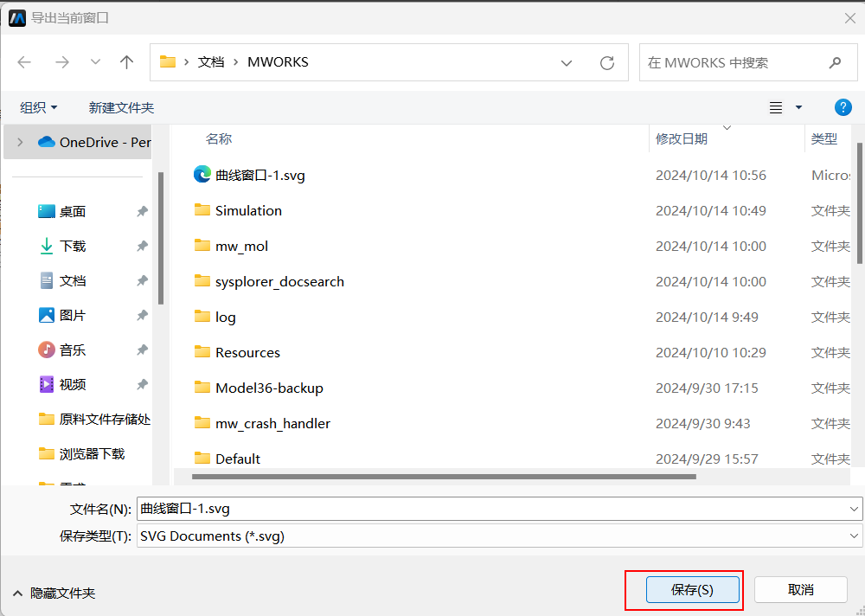Click the pin icon beside 下载
This screenshot has width=865, height=616.
coord(143,247)
